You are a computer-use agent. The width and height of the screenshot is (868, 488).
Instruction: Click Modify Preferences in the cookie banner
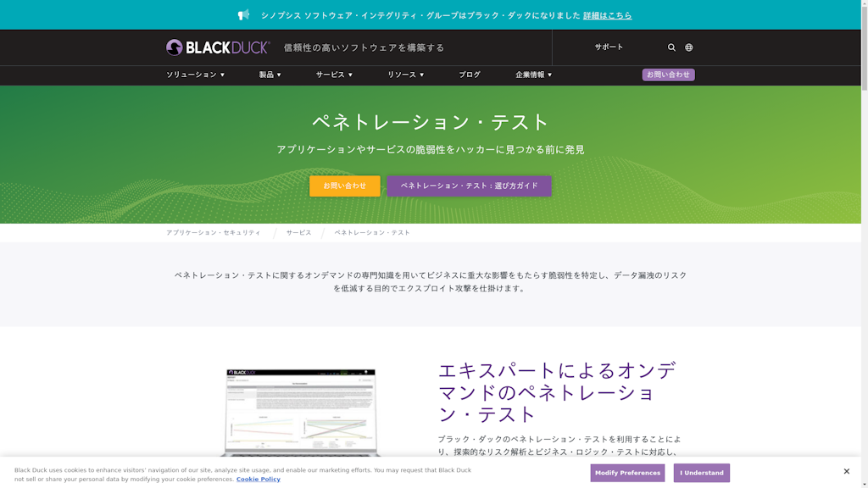[x=627, y=473]
